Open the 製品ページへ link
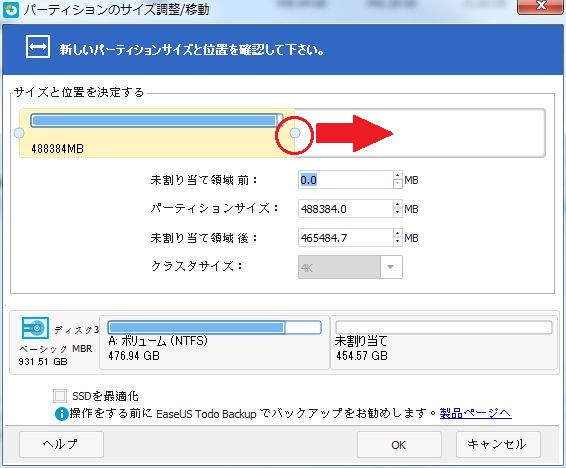Image resolution: width=566 pixels, height=468 pixels. point(475,413)
